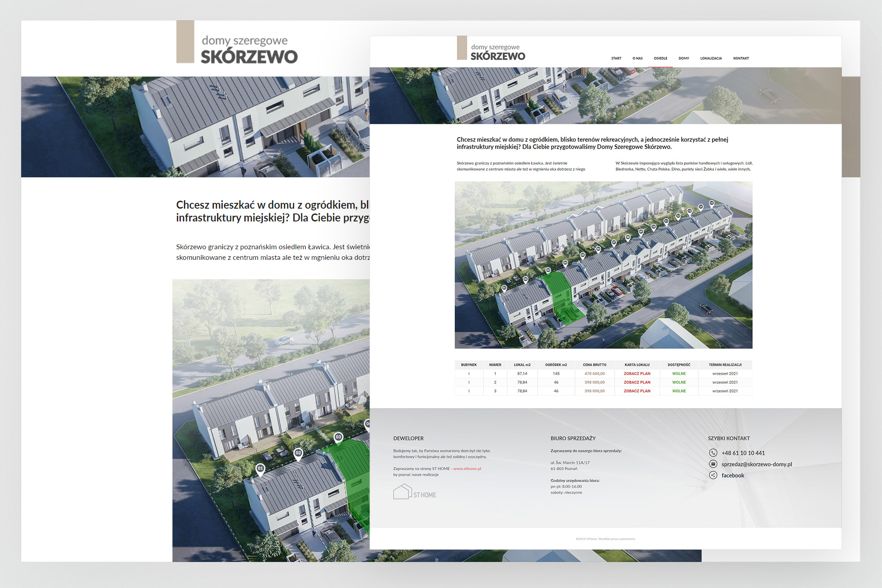
Task: Select pin 12 on the estate map
Action: tap(678, 216)
